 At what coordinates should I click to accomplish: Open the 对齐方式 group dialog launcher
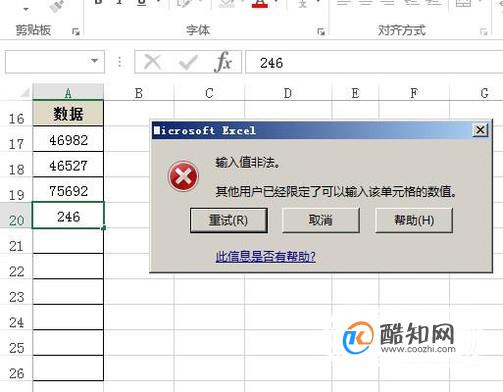tap(483, 32)
